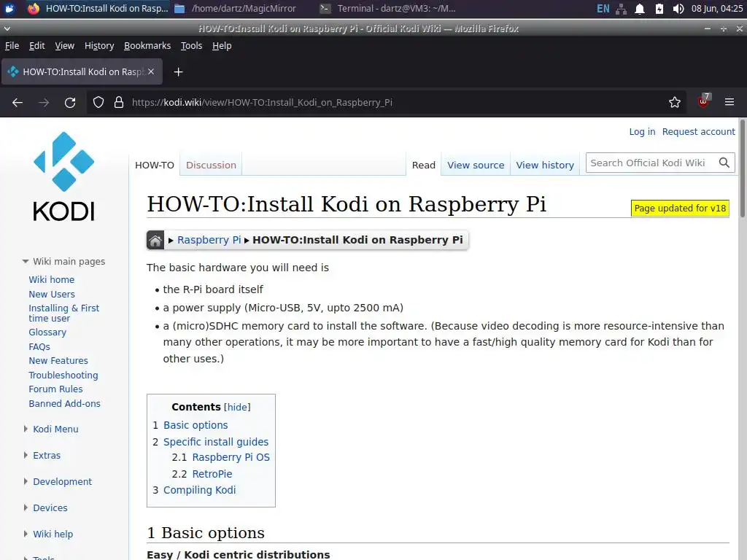Open the network connections tray icon
Image resolution: width=747 pixels, height=560 pixels.
(x=622, y=9)
